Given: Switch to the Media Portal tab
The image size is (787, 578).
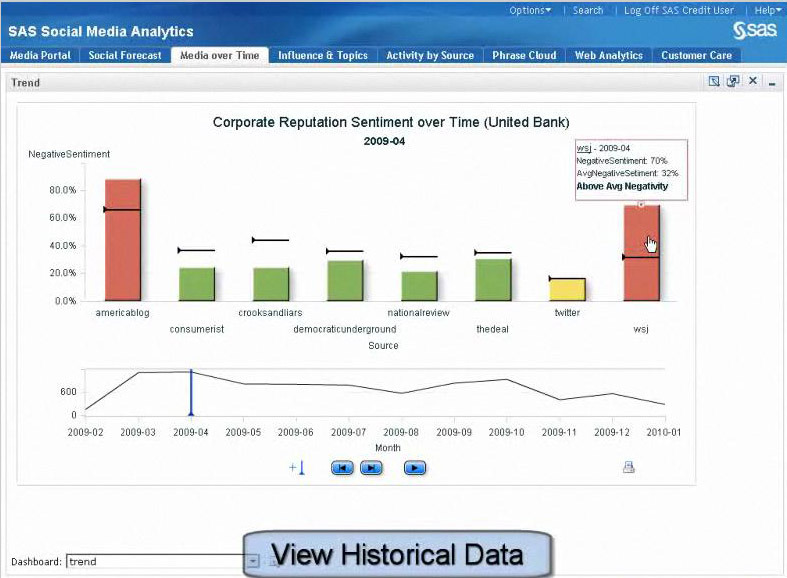Looking at the screenshot, I should [40, 55].
